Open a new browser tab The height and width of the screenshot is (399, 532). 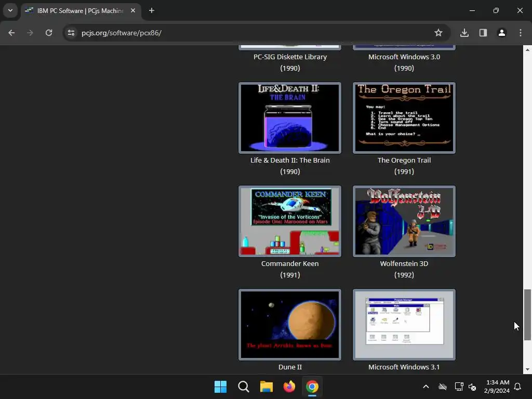152,10
